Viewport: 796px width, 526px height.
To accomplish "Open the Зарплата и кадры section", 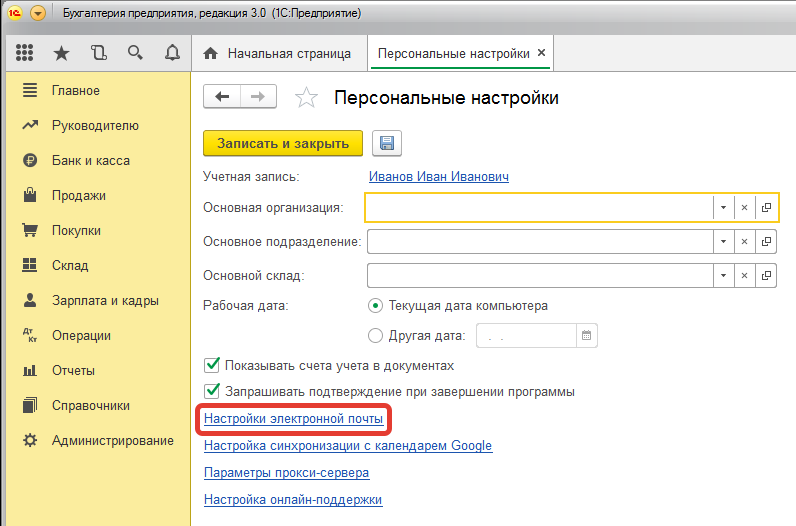I will (x=105, y=301).
